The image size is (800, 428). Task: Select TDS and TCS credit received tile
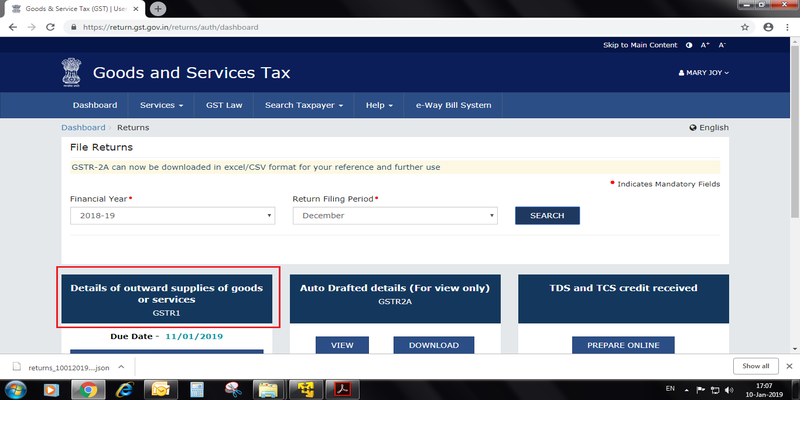[623, 299]
